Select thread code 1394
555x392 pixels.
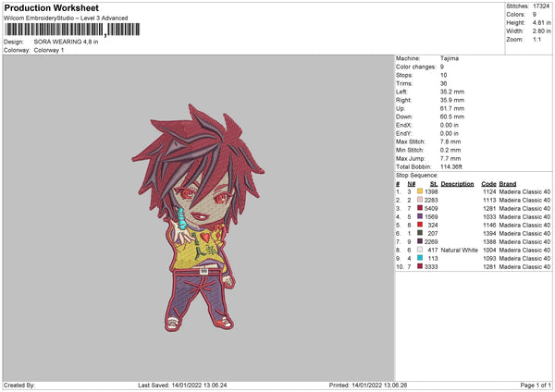pos(489,233)
